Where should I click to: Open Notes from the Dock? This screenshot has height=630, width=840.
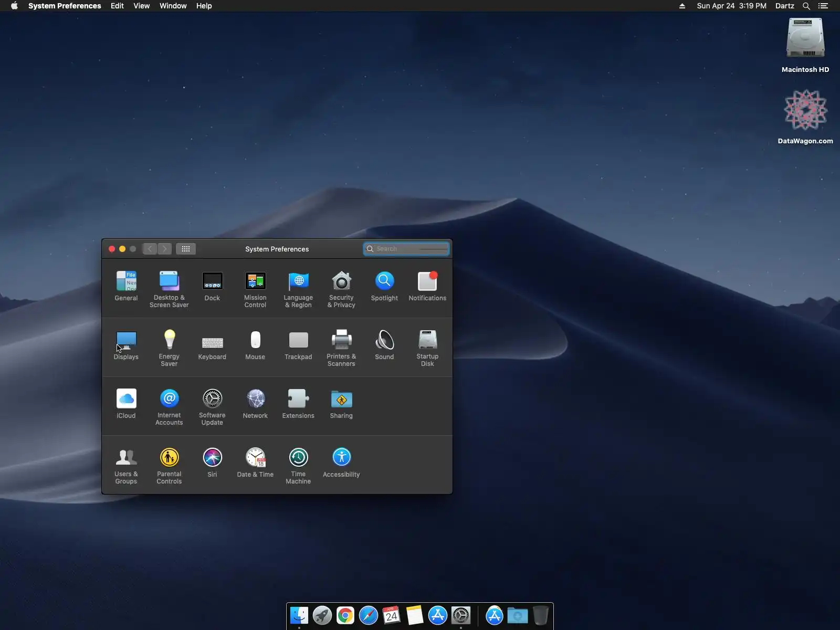415,615
